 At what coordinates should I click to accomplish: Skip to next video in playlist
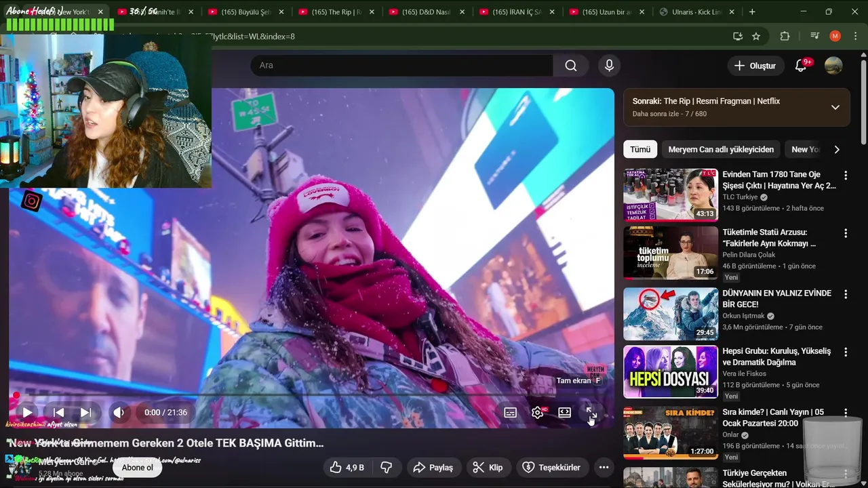[x=85, y=412]
